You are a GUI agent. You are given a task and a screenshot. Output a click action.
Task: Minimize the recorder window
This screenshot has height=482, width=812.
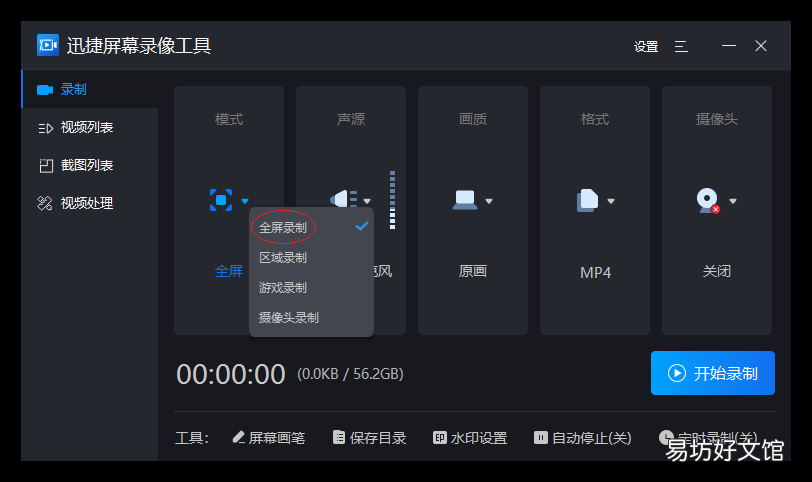(729, 46)
